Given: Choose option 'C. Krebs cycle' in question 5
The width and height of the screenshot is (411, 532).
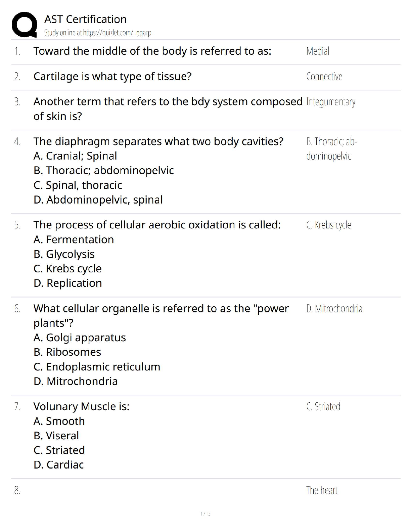Looking at the screenshot, I should coord(67,269).
